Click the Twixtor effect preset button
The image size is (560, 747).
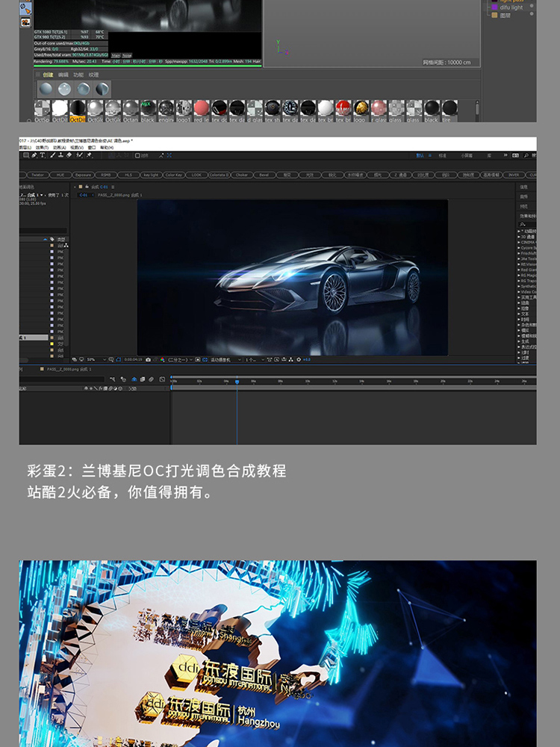[x=37, y=175]
